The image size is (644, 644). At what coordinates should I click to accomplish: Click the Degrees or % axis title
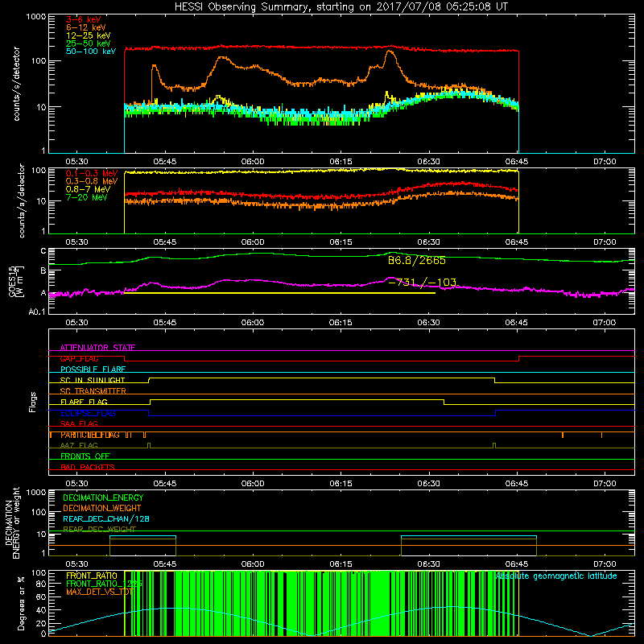(21, 603)
